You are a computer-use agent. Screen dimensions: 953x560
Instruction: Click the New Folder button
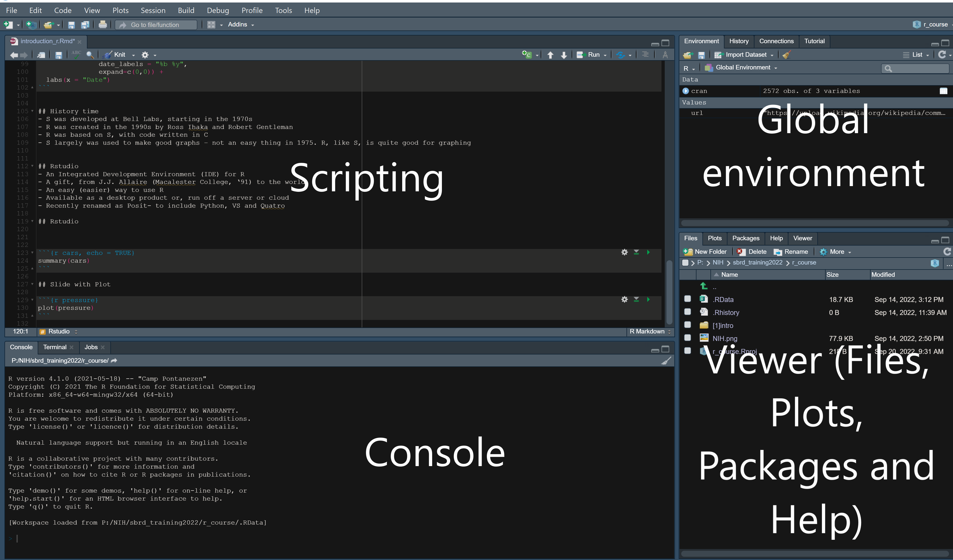click(705, 252)
